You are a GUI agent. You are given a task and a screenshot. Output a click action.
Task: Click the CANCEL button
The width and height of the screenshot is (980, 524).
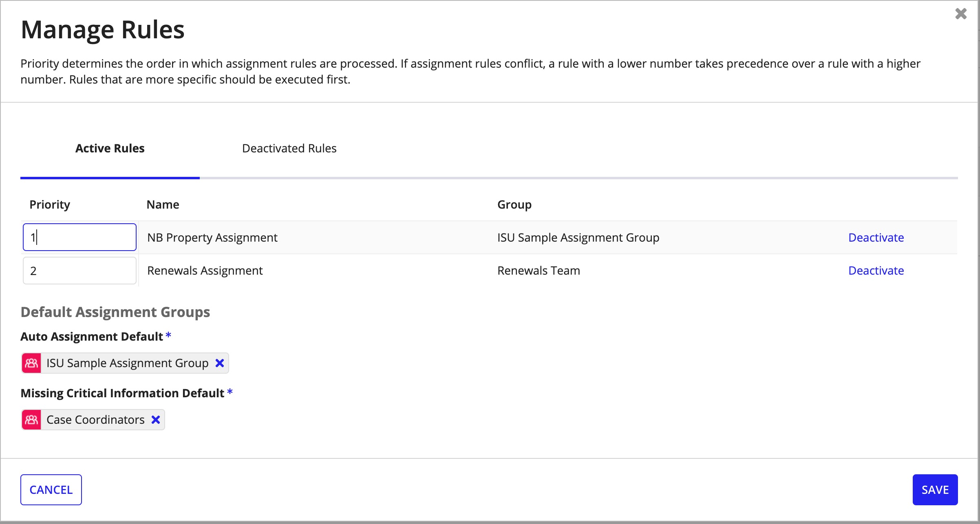point(51,490)
